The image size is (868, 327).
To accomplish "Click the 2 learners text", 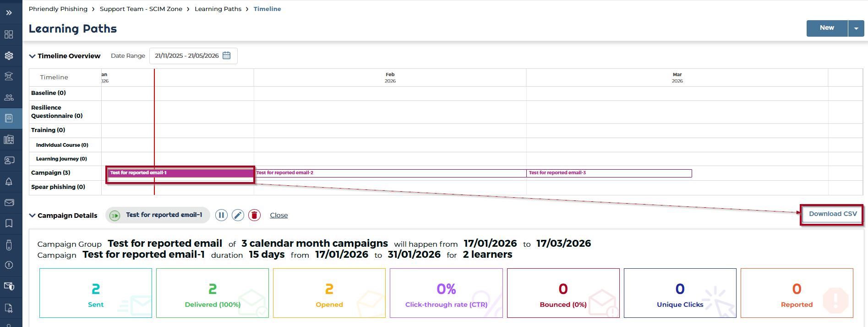I will pos(487,255).
